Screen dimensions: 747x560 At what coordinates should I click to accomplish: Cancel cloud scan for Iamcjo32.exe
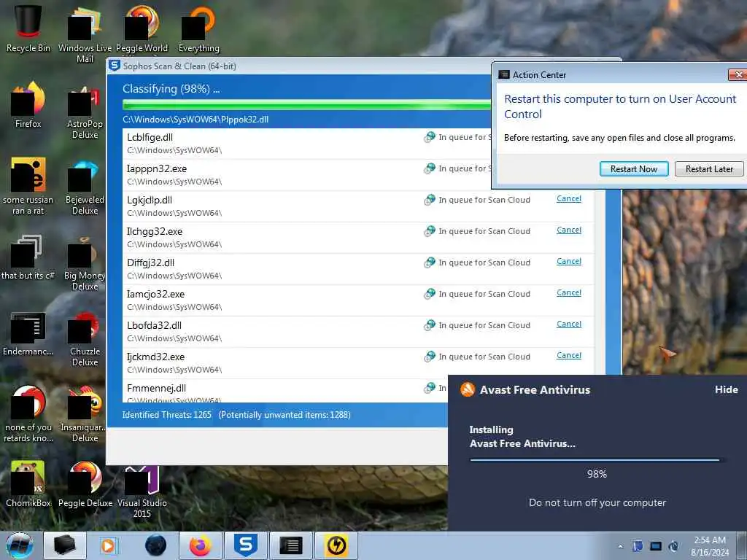pyautogui.click(x=569, y=293)
